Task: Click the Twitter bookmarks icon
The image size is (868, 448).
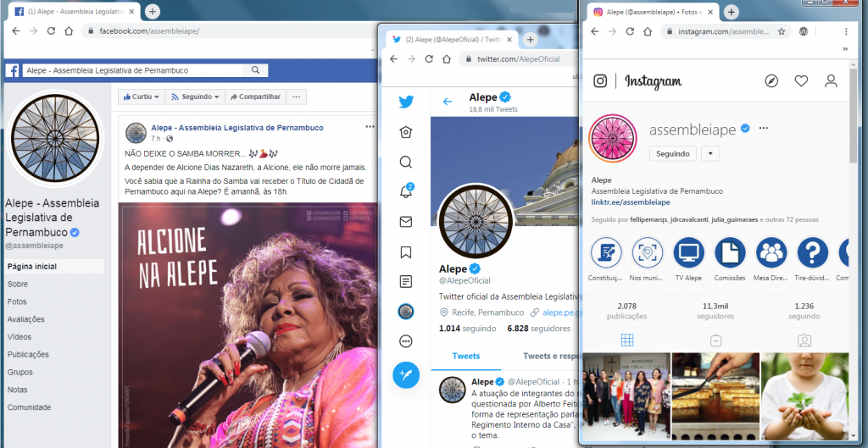Action: pyautogui.click(x=406, y=252)
